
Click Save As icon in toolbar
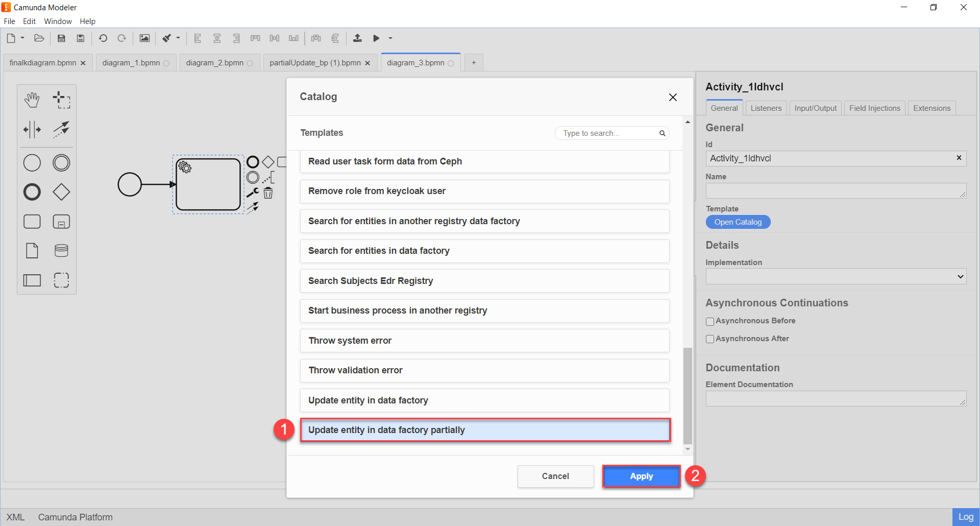click(80, 38)
